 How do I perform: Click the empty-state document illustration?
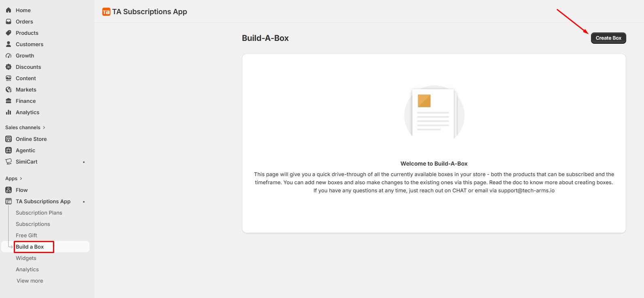pyautogui.click(x=434, y=113)
